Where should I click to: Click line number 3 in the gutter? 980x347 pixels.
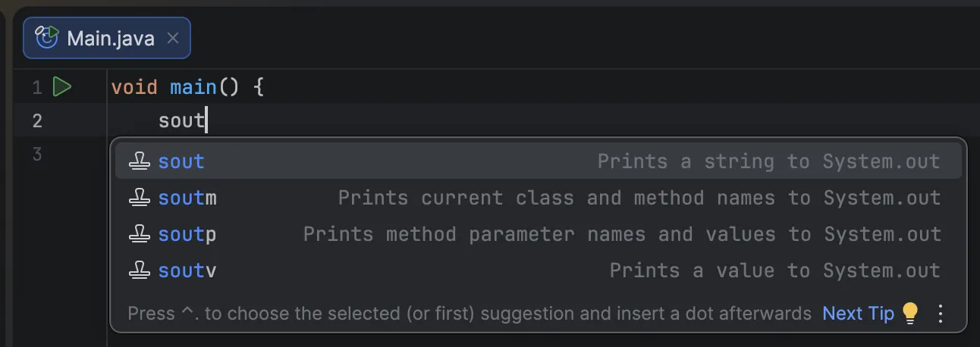[36, 155]
